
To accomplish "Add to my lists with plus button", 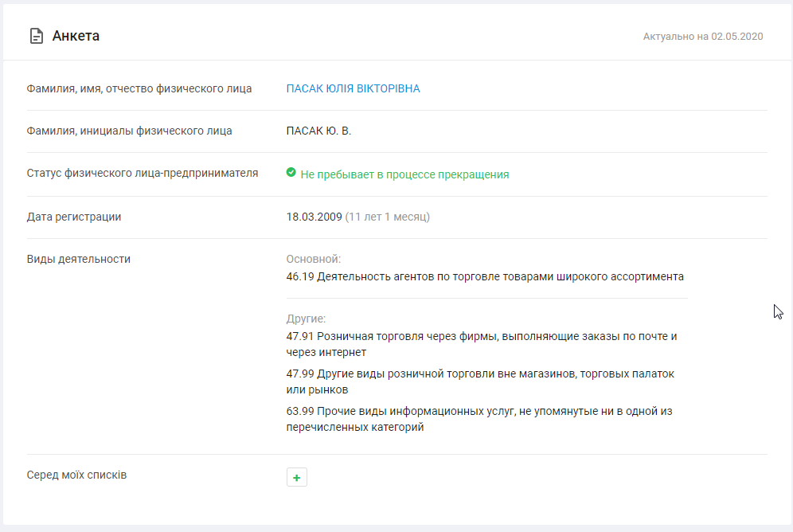I will [x=296, y=477].
